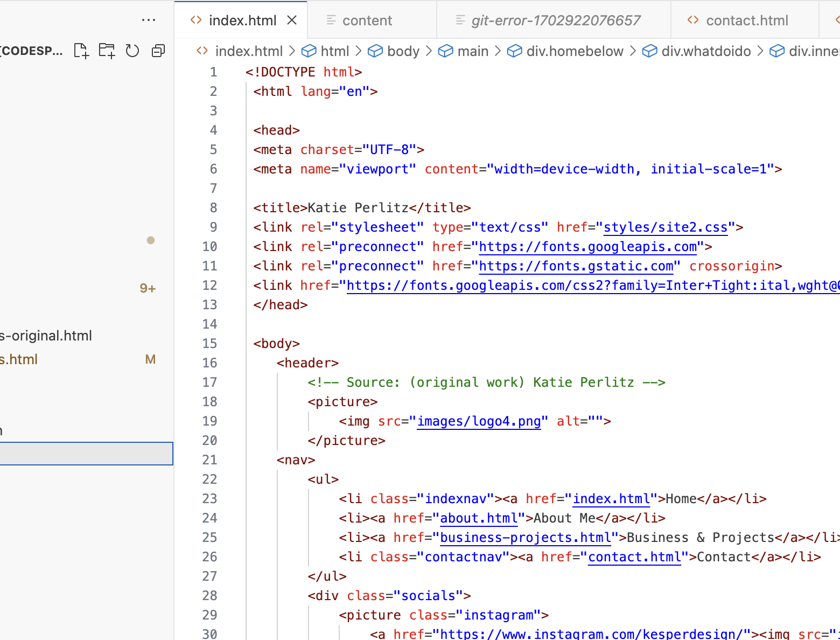Click the opening body tag

pyautogui.click(x=277, y=344)
